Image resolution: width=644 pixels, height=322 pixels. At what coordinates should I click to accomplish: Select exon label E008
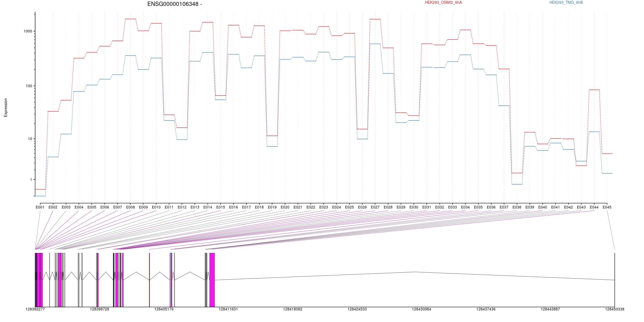click(130, 207)
